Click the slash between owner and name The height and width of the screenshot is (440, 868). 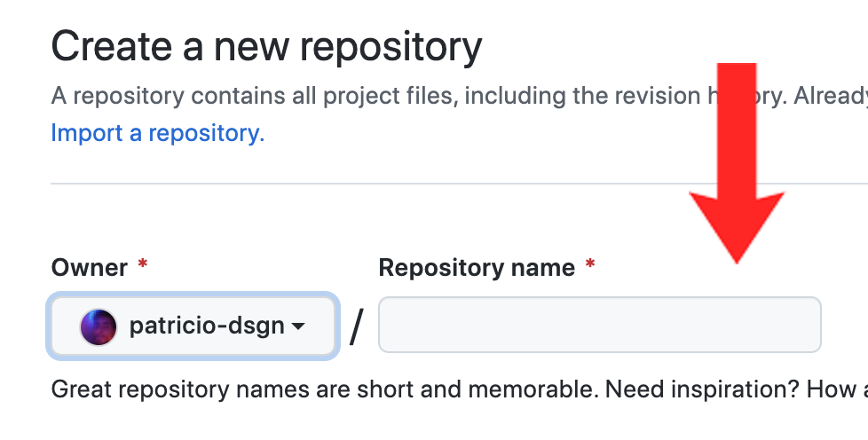click(x=357, y=327)
